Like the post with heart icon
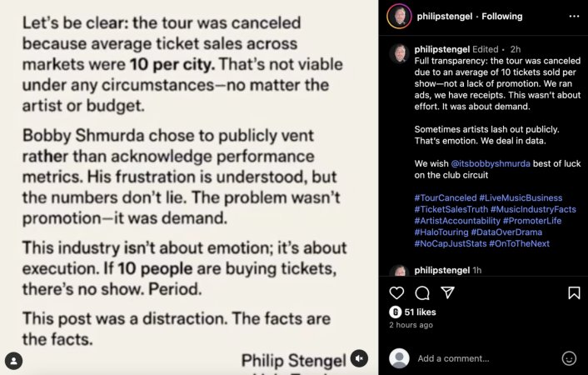Viewport: 588px width, 375px height. click(396, 292)
